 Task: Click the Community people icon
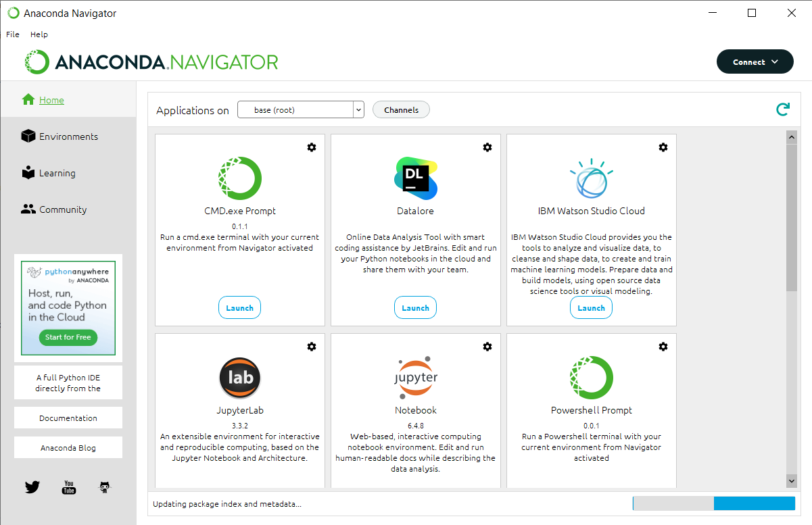[28, 209]
